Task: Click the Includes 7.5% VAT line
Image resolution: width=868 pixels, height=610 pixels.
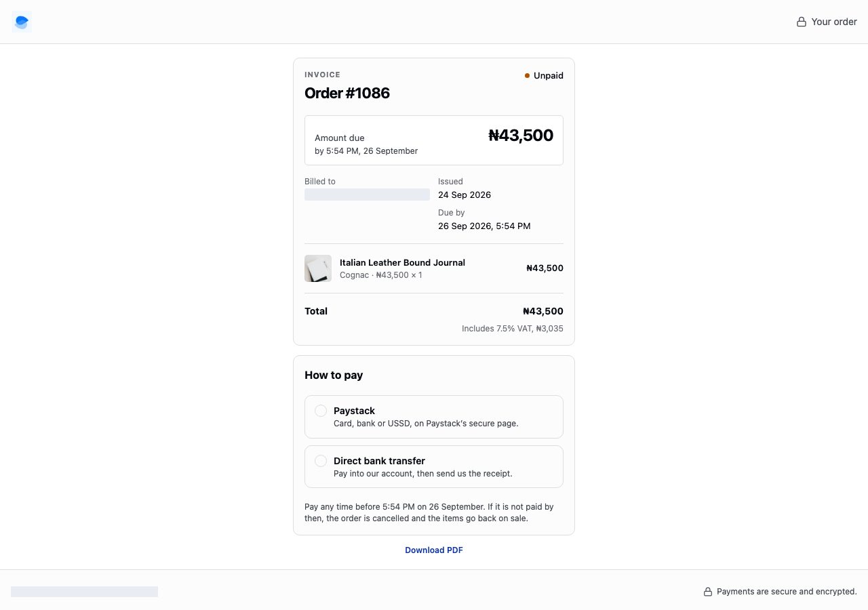Action: coord(513,329)
